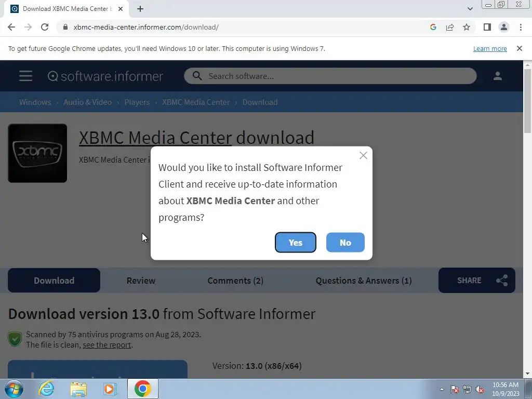Viewport: 532px width, 399px height.
Task: Open the network tray icon
Action: click(467, 389)
